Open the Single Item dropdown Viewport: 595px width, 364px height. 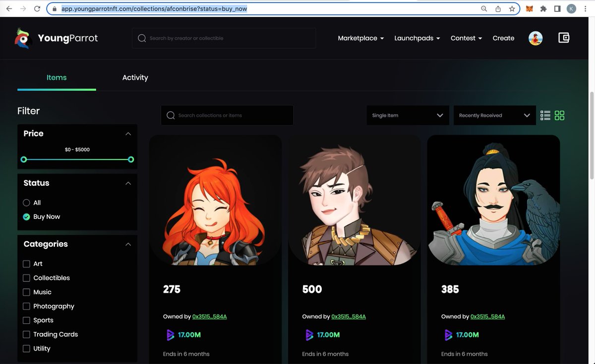pos(408,115)
